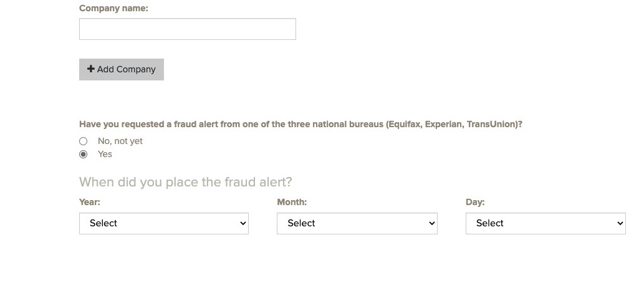
Task: Click the "When did you place the fraud alert?" heading
Action: (x=185, y=182)
